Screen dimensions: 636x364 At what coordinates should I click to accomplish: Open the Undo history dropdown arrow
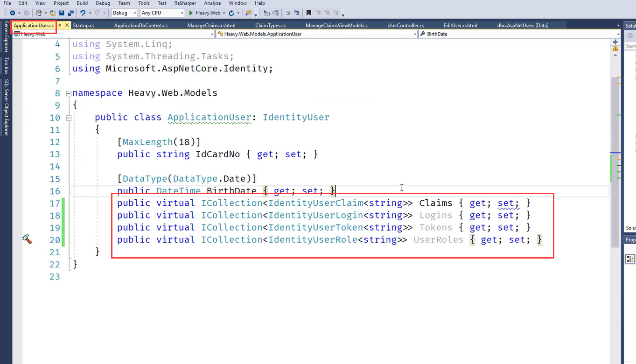[90, 13]
